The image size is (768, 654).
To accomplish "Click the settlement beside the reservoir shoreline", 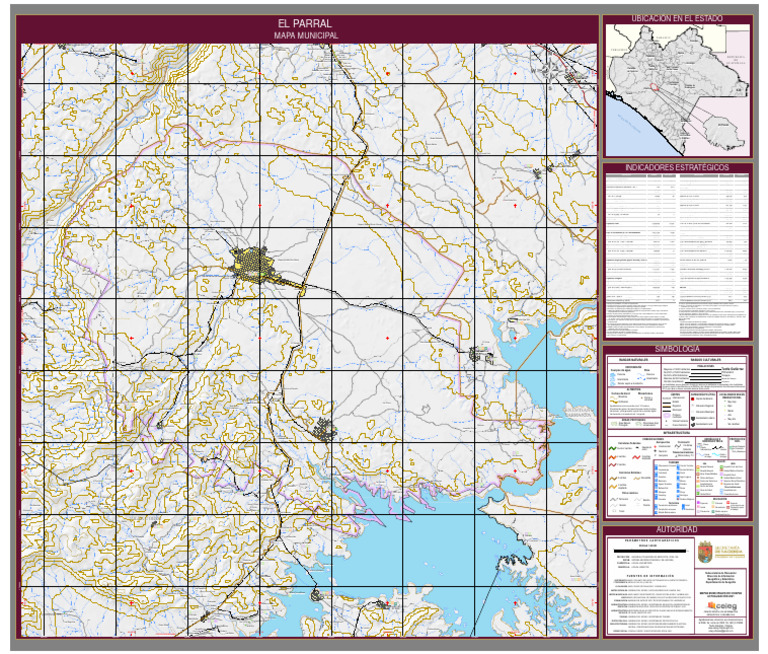I will (475, 352).
